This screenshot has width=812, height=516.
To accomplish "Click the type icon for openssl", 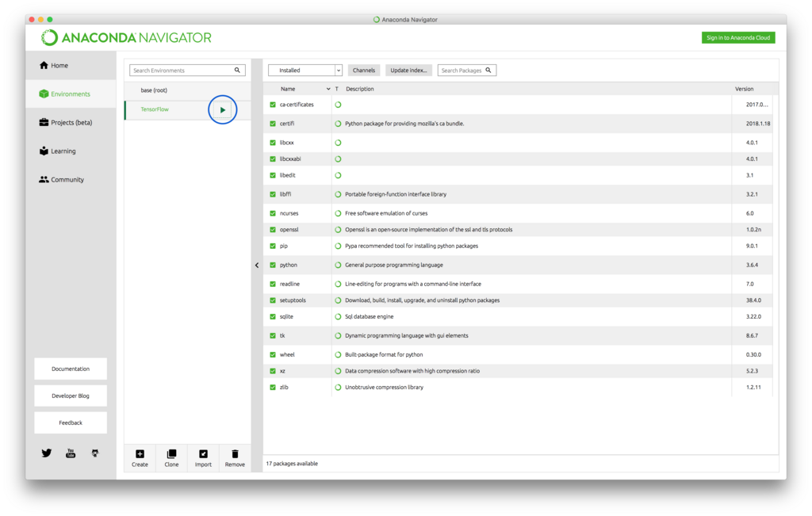I will point(338,230).
